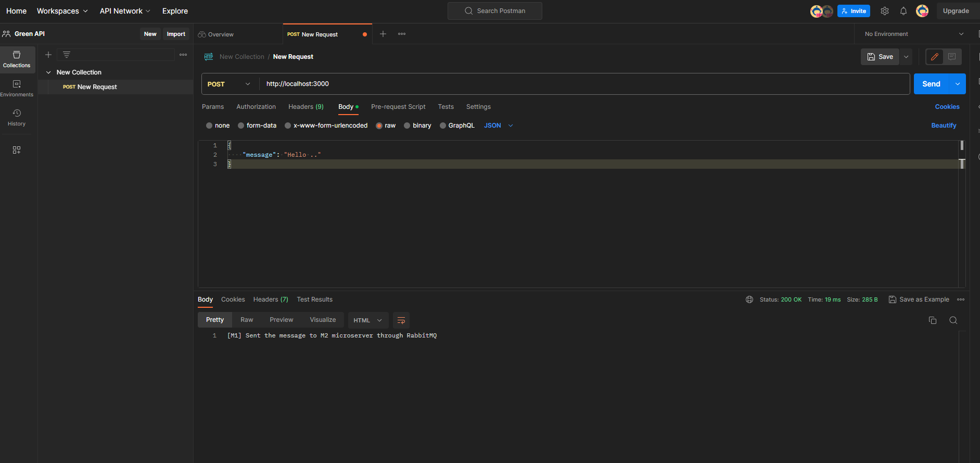
Task: Switch to the Pre-request Script tab
Action: click(x=398, y=107)
